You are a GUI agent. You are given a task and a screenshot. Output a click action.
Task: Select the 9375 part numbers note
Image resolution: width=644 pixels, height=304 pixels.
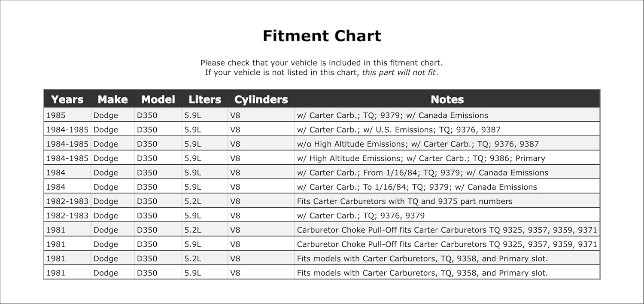404,201
